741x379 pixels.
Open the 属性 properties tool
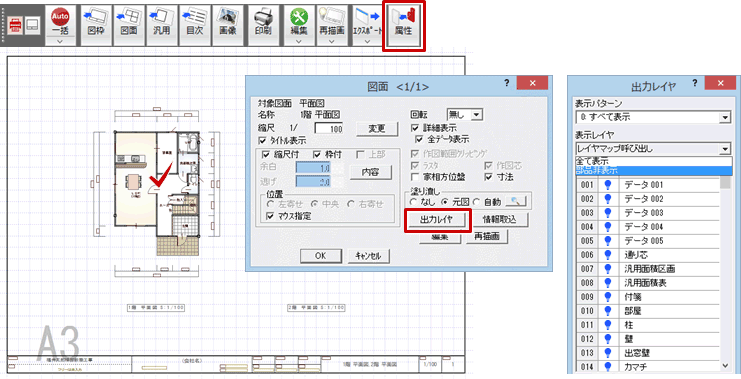404,24
